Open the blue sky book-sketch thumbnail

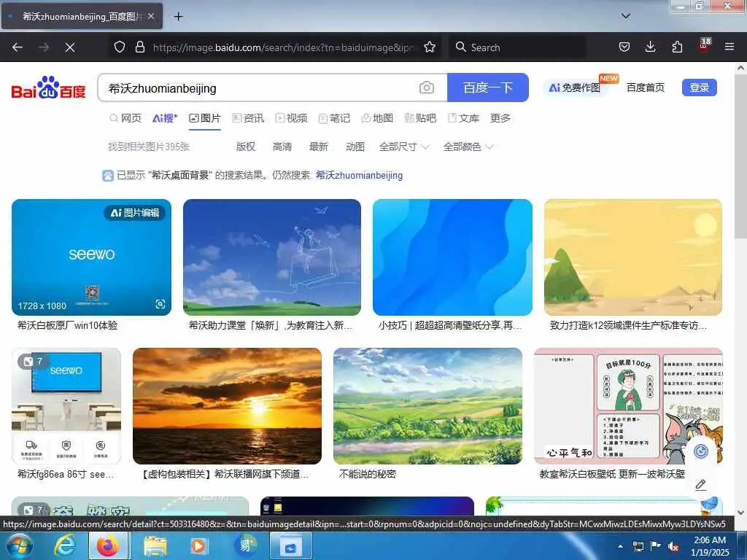pos(272,257)
